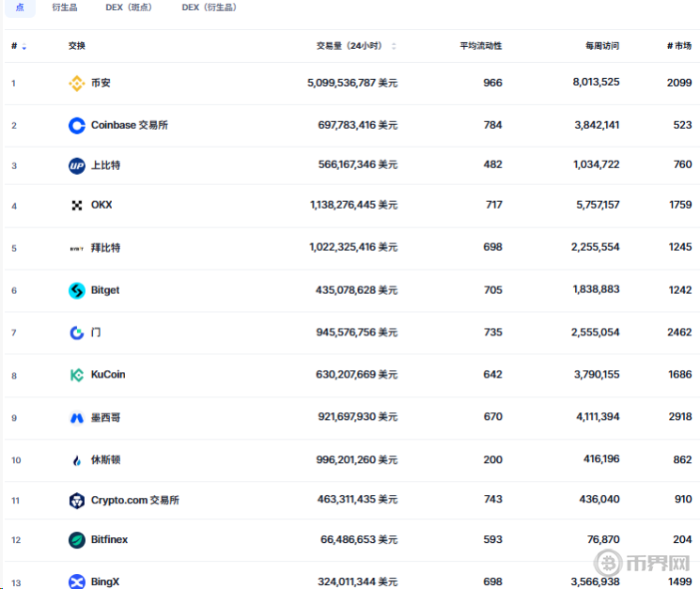Open the Crypto.com 交易所 link

pos(135,500)
